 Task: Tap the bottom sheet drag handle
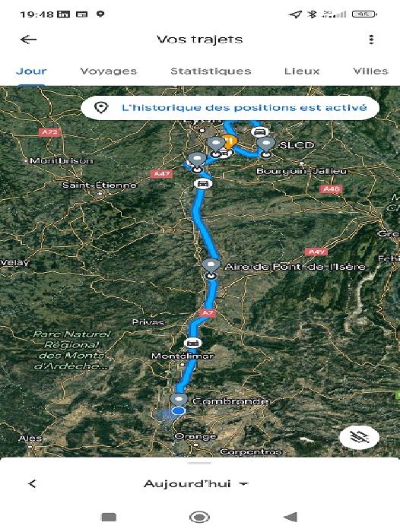[200, 463]
